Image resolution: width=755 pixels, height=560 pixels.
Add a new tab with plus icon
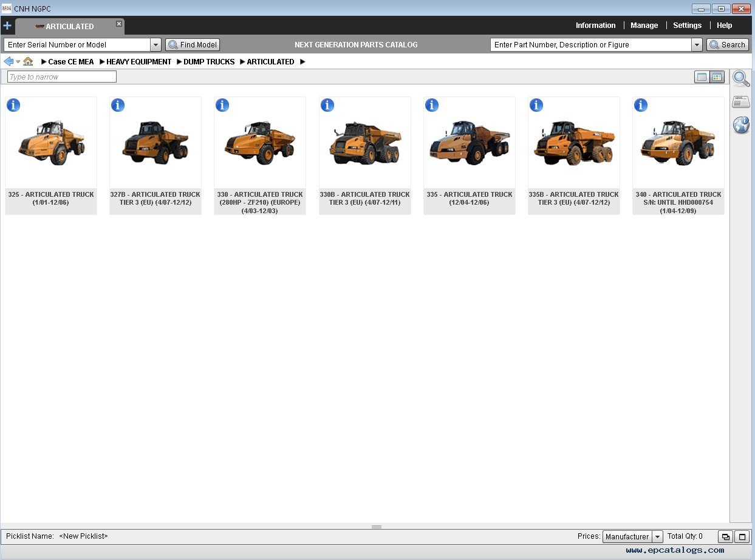(7, 26)
